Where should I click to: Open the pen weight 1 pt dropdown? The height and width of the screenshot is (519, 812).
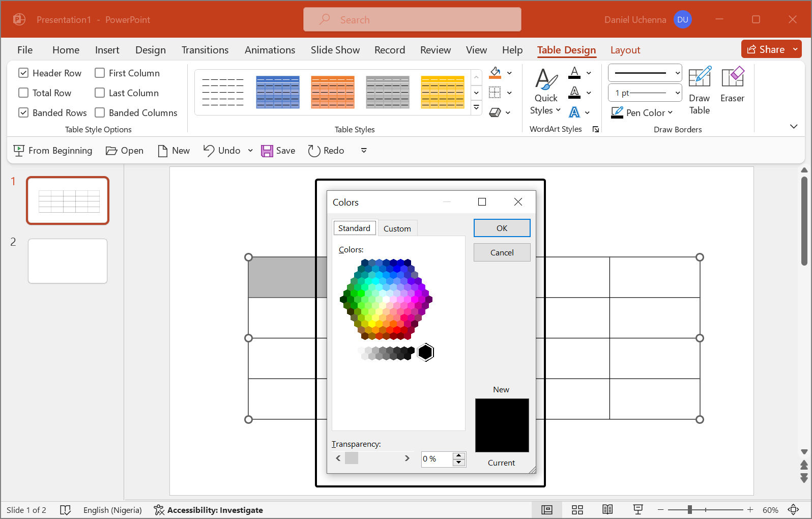click(x=645, y=93)
